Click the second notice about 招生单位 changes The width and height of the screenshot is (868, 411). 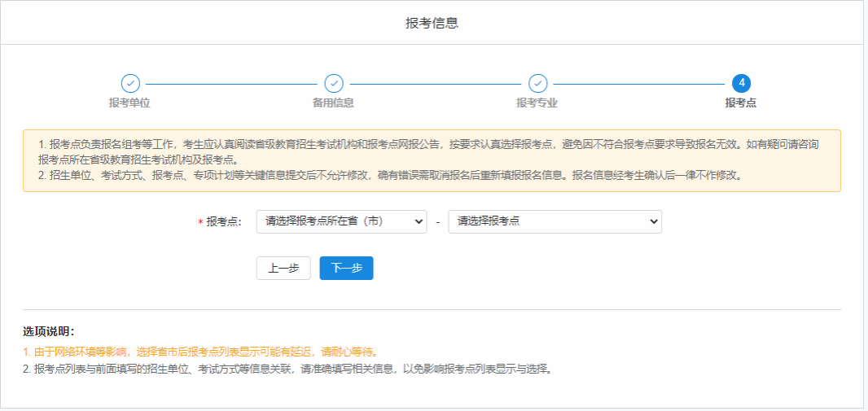tap(391, 175)
